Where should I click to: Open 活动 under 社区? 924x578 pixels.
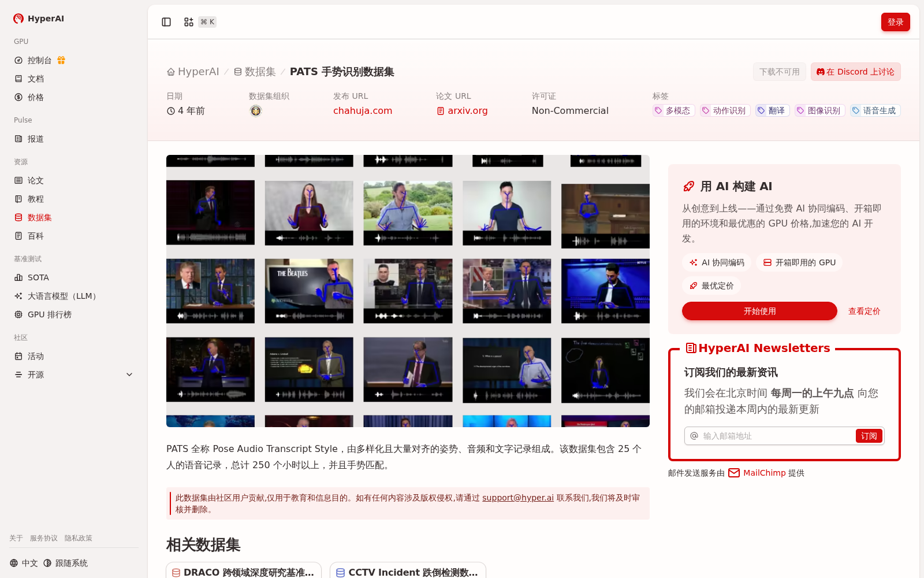pos(74,356)
